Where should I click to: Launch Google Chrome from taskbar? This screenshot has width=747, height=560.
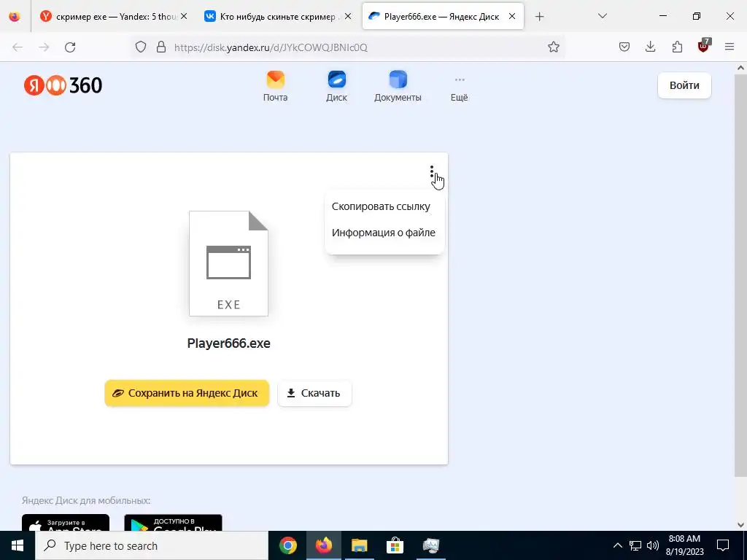[288, 545]
